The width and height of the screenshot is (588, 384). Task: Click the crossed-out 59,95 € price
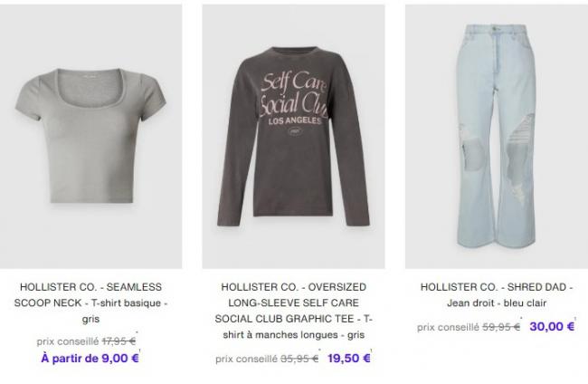pos(501,327)
